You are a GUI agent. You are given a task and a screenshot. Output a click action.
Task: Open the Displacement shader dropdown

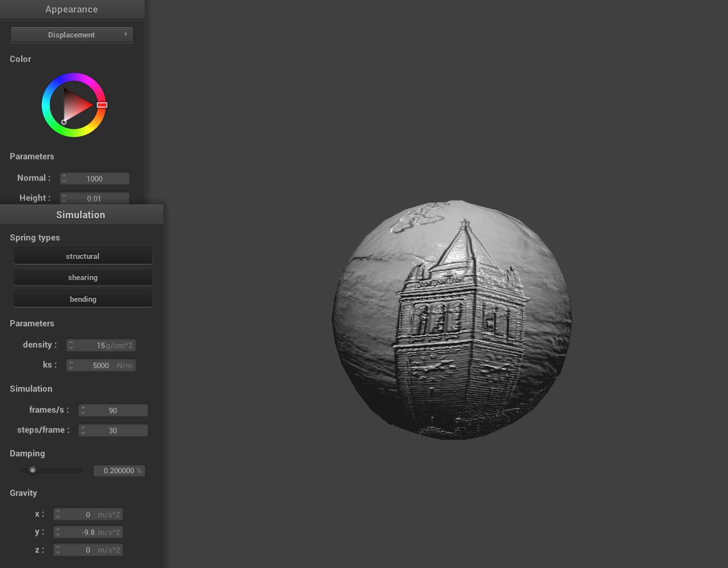click(x=72, y=34)
